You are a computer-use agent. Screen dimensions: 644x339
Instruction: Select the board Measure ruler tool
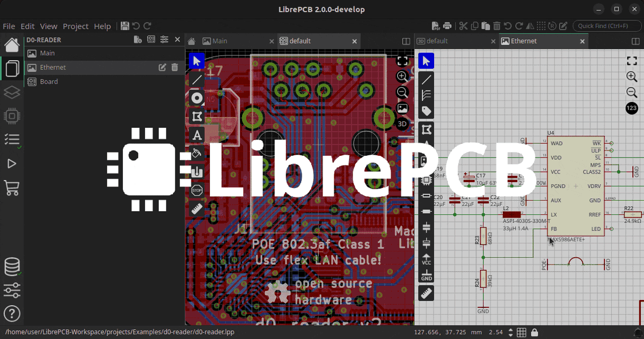coord(197,208)
